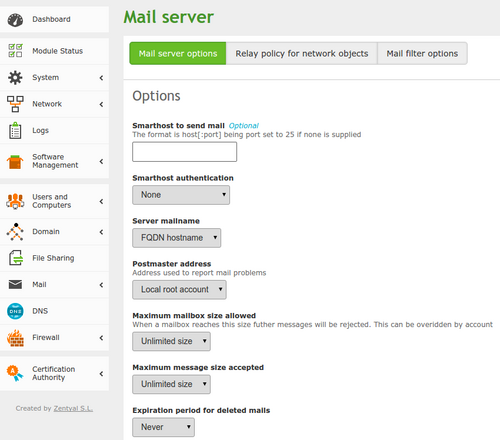Click the Network topology icon
500x440 pixels.
point(15,104)
